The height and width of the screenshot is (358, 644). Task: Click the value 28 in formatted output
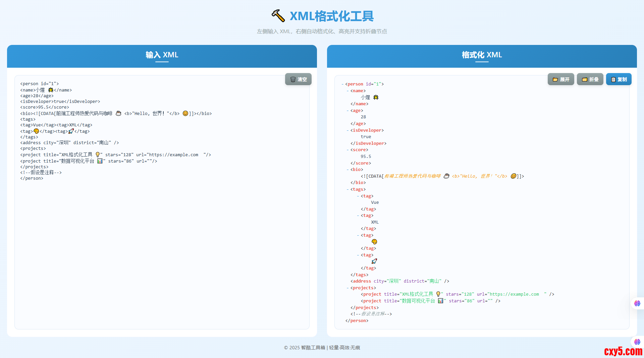coord(363,117)
